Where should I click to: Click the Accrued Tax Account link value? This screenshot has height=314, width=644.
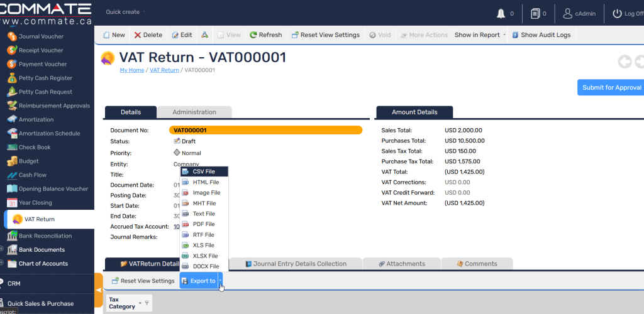tap(176, 227)
